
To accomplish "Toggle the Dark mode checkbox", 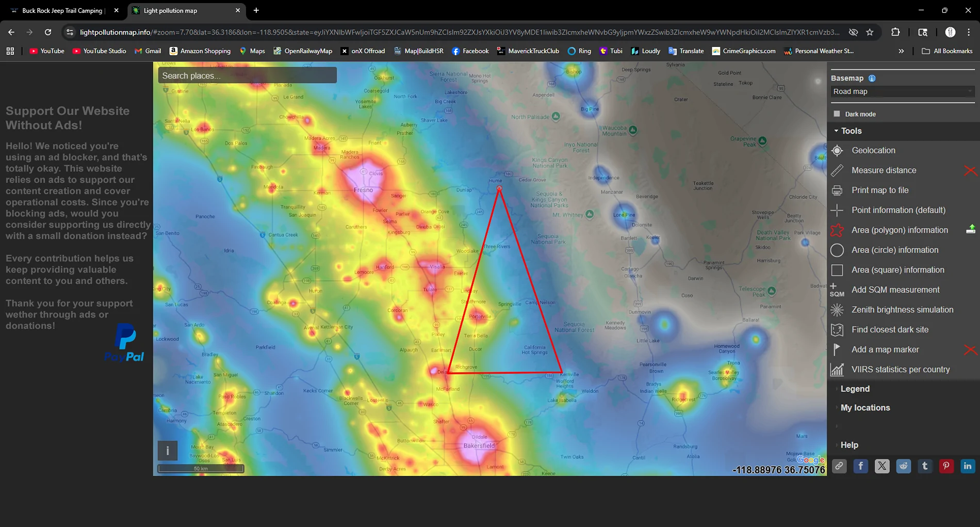I will (837, 114).
